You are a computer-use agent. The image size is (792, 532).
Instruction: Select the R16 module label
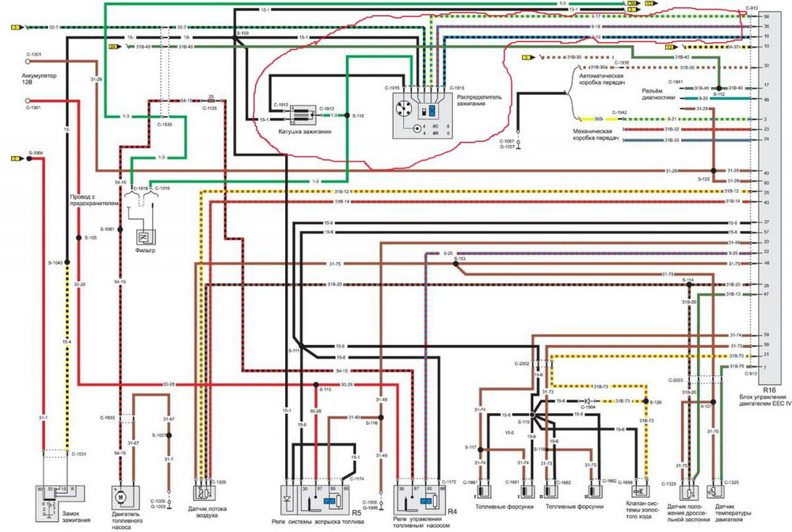coord(769,390)
